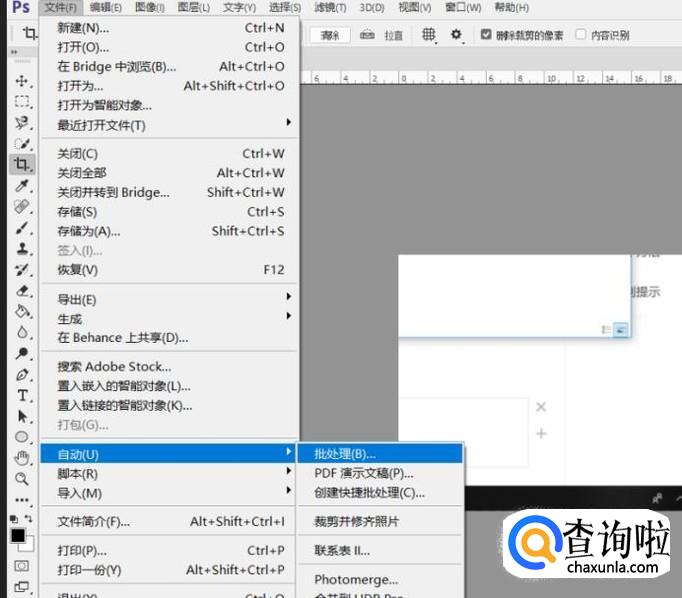Open the Edit menu
Screen dimensions: 682x598
(x=106, y=7)
